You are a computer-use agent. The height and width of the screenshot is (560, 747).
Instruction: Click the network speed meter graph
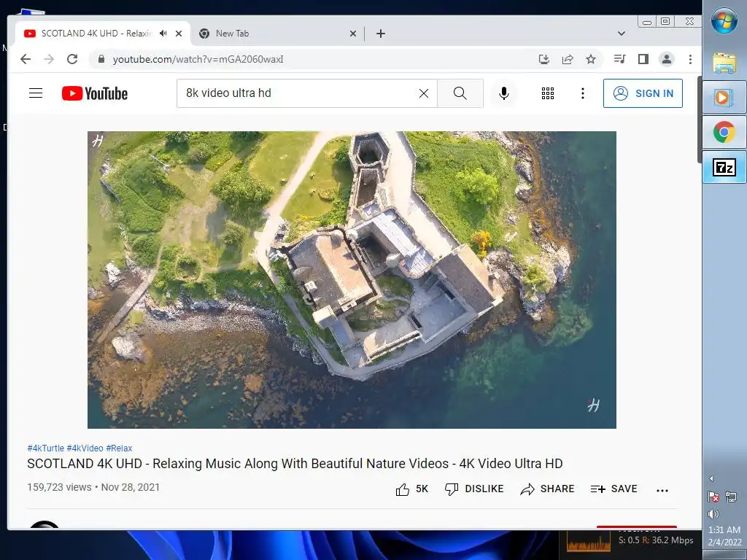click(589, 542)
